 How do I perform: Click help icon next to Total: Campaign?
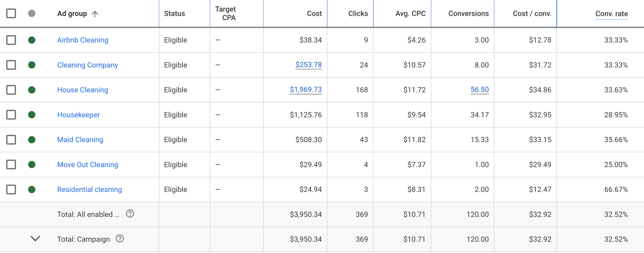pos(120,239)
